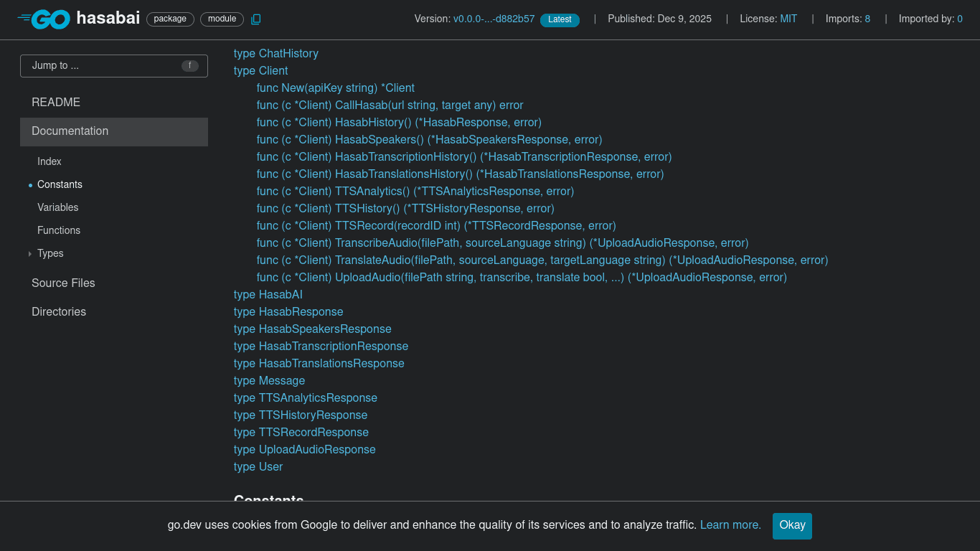The width and height of the screenshot is (980, 551).
Task: Dismiss the cookie notice with Okay
Action: point(792,526)
